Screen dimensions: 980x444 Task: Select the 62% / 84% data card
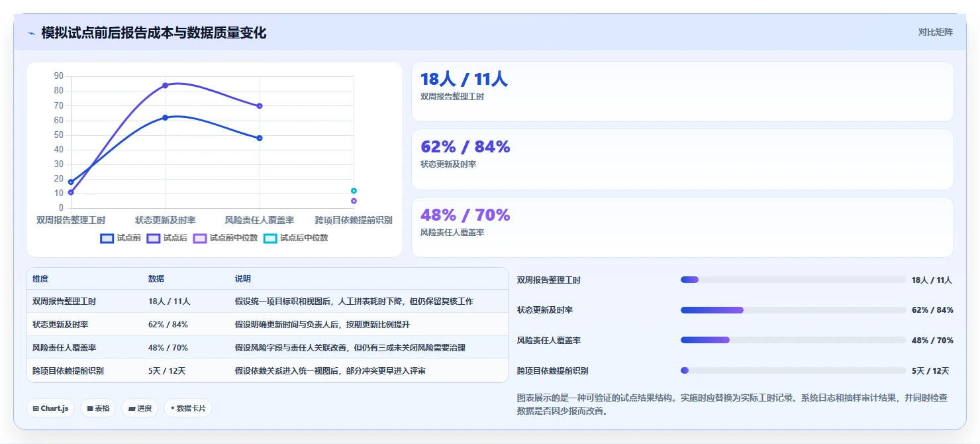[x=683, y=159]
